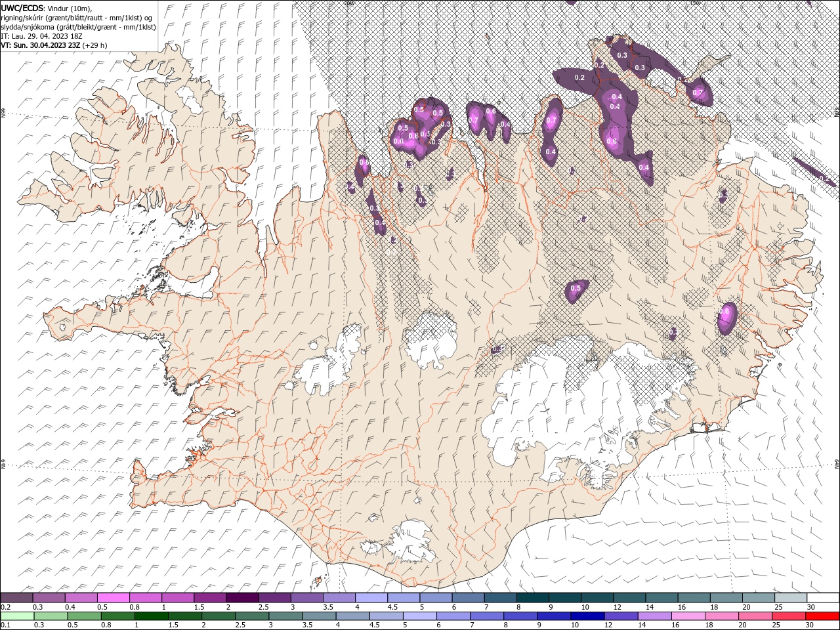
Task: Choose the dark purple 2 snow legend swatch
Action: pyautogui.click(x=242, y=598)
